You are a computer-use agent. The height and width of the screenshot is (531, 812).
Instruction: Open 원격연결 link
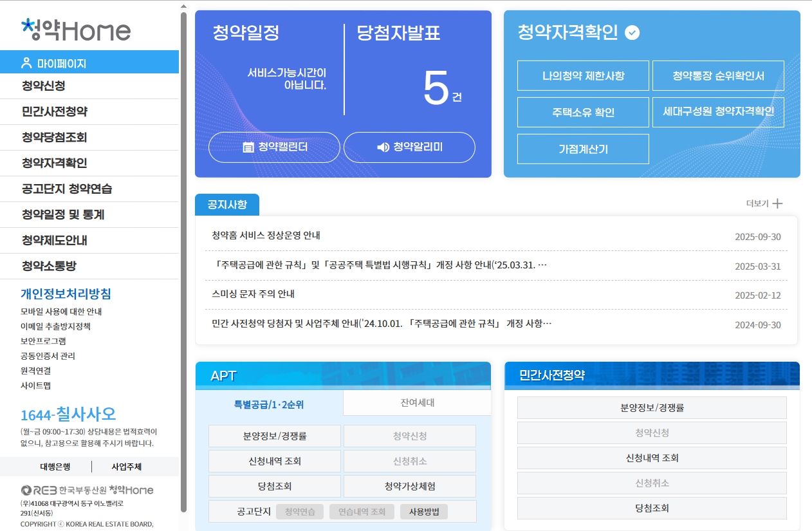(x=36, y=371)
